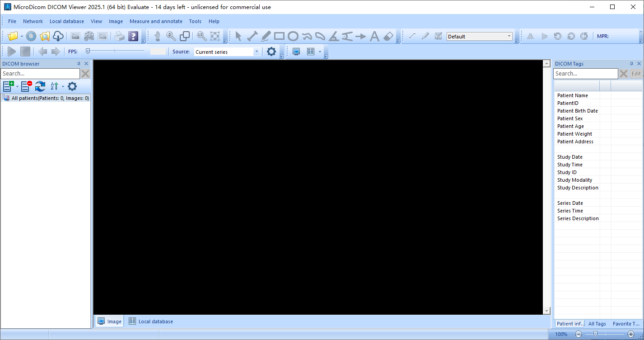Click the FPS slider handle
Image resolution: width=644 pixels, height=340 pixels.
(x=88, y=51)
